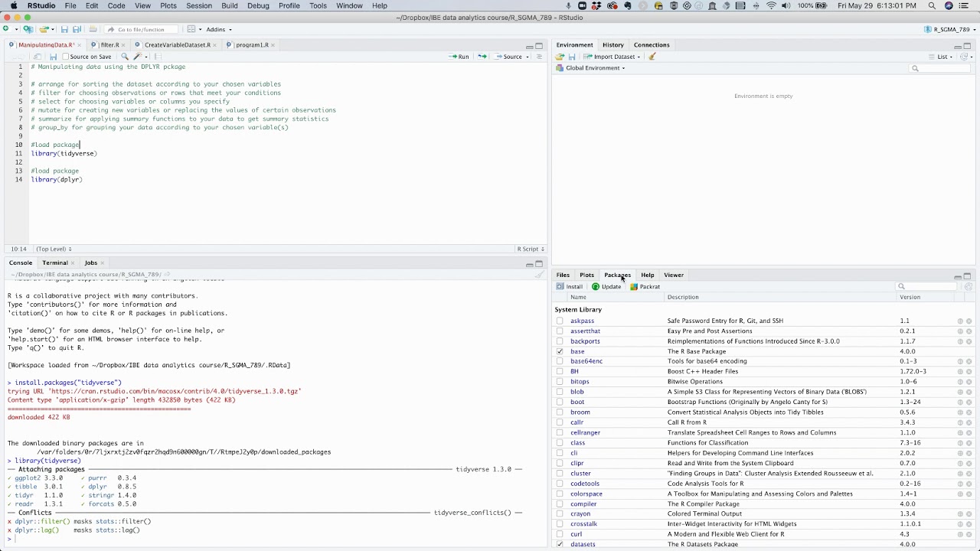
Task: Clear workspace objects with the broom icon
Action: click(652, 57)
